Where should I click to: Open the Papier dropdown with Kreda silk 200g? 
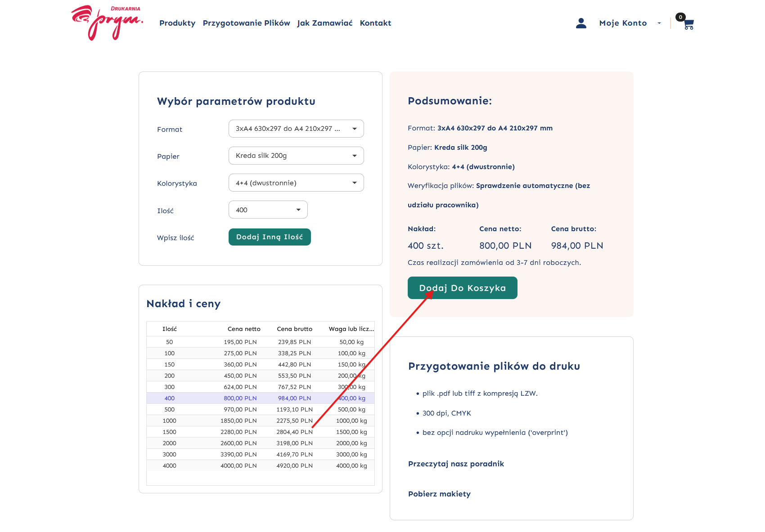pos(296,156)
